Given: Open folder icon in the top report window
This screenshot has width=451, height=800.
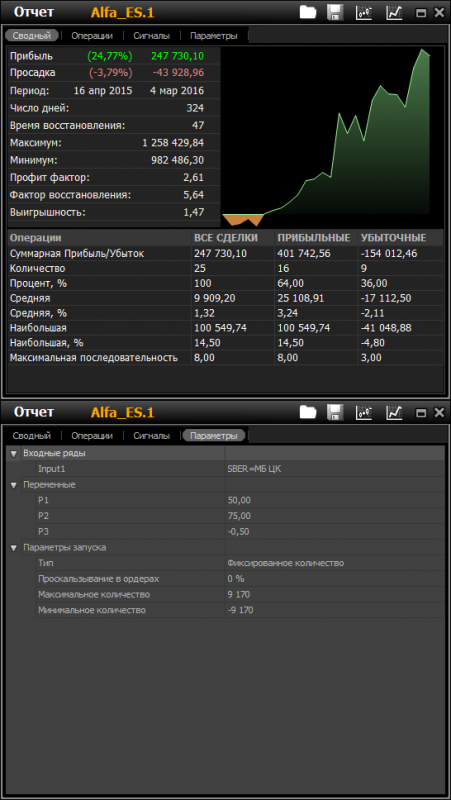Looking at the screenshot, I should (x=308, y=12).
